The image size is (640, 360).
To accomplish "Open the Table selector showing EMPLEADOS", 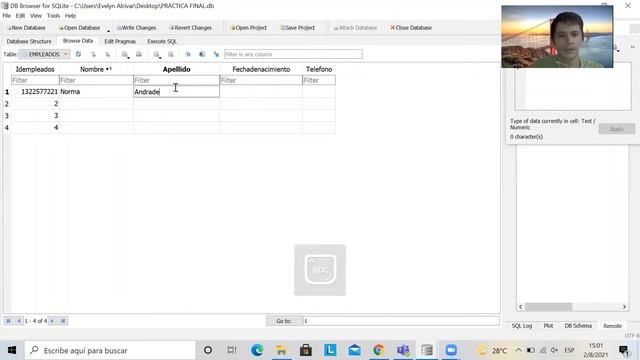I will pyautogui.click(x=44, y=54).
